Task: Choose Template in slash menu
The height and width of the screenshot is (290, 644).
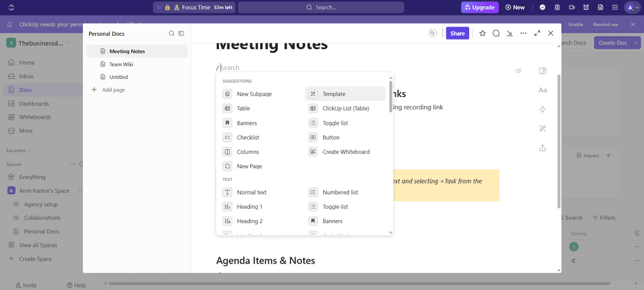Action: click(x=345, y=94)
